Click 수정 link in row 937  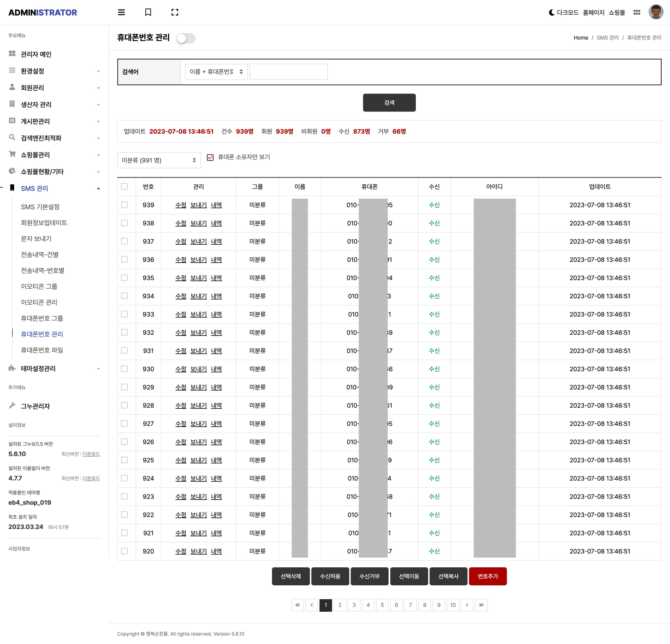pos(181,241)
